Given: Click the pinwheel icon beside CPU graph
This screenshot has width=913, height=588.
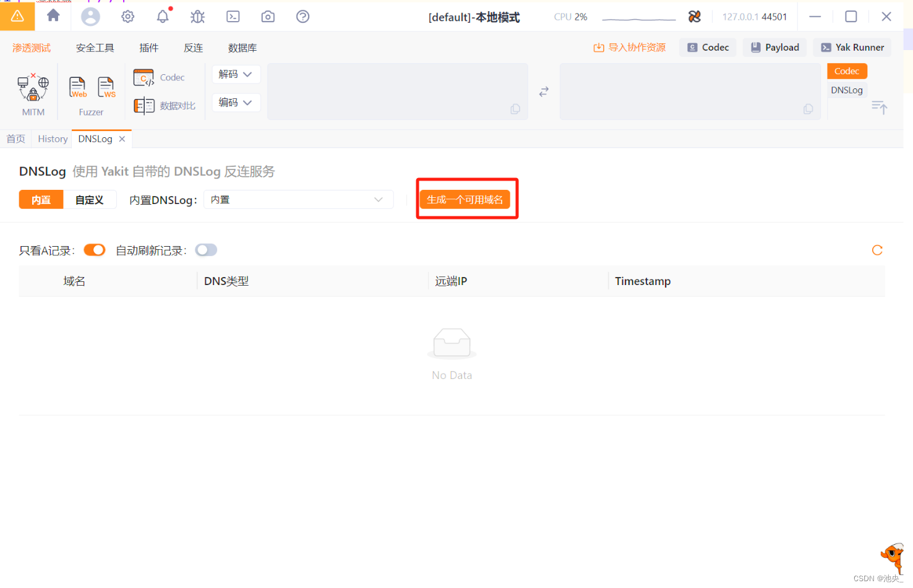Looking at the screenshot, I should [x=695, y=17].
